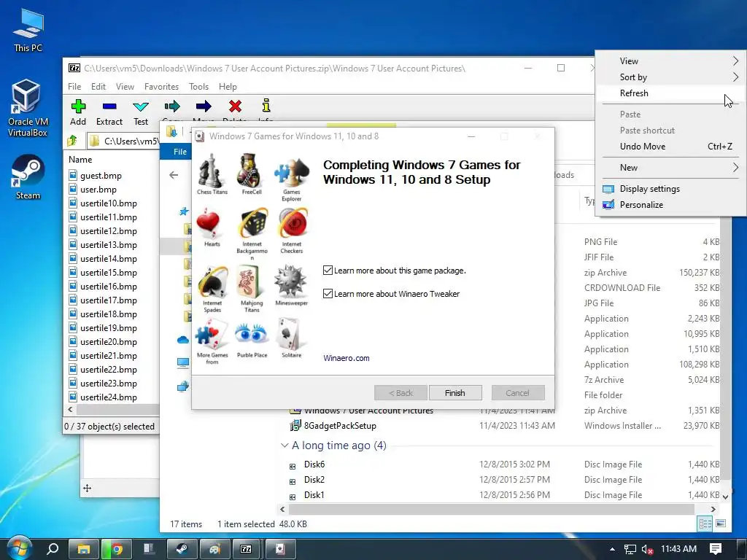Switch Explorer to large icons view
Viewport: 747px width, 560px height.
721,524
